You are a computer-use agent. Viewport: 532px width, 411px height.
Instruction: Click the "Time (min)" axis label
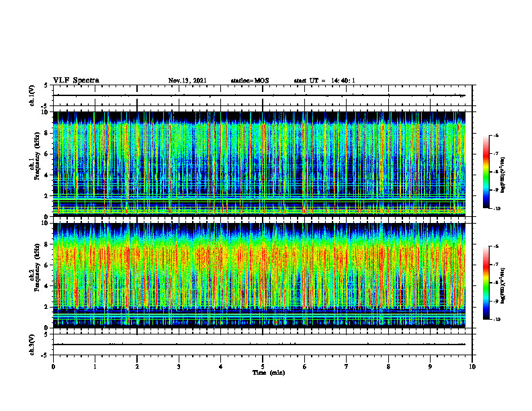[269, 373]
